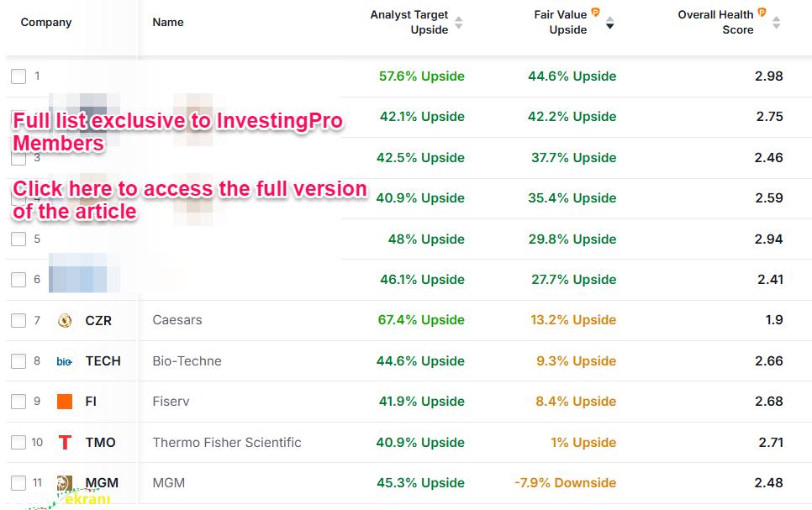Click the TECH ticker symbol

(103, 361)
